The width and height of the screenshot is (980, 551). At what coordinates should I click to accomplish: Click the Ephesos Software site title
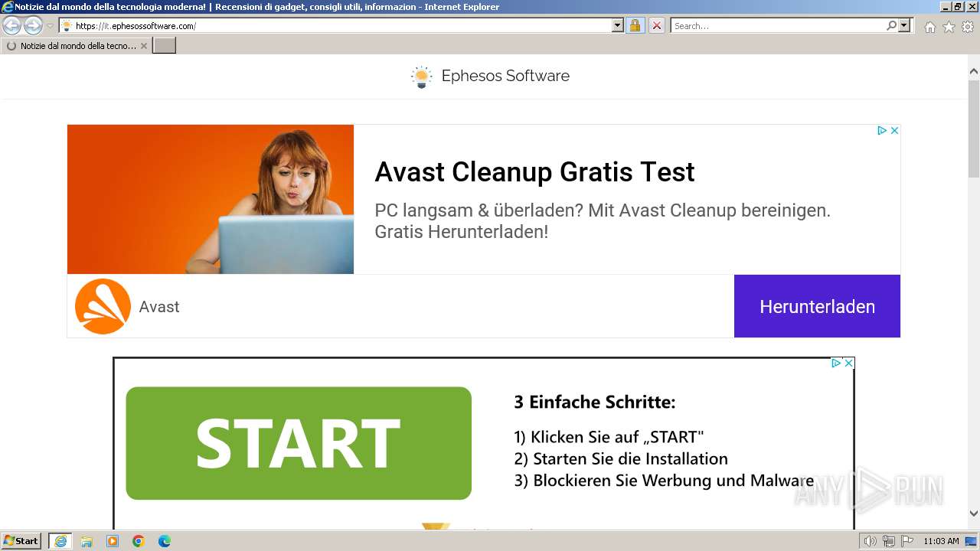[505, 76]
